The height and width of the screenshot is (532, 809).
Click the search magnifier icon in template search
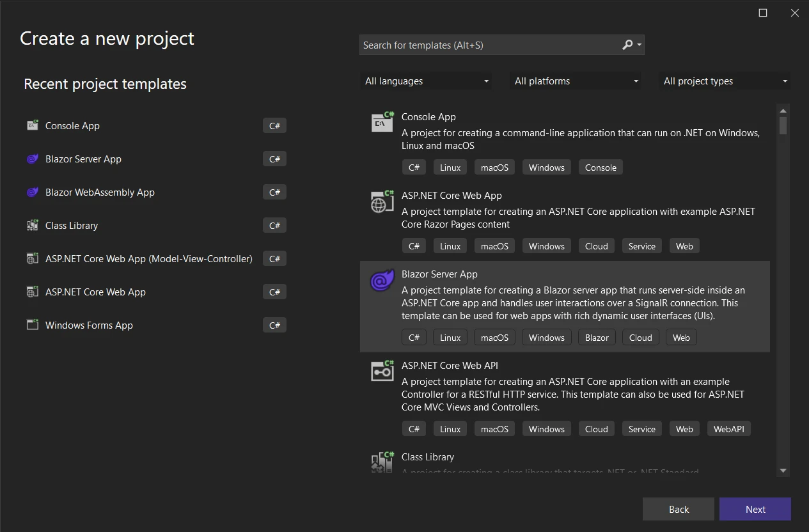627,45
